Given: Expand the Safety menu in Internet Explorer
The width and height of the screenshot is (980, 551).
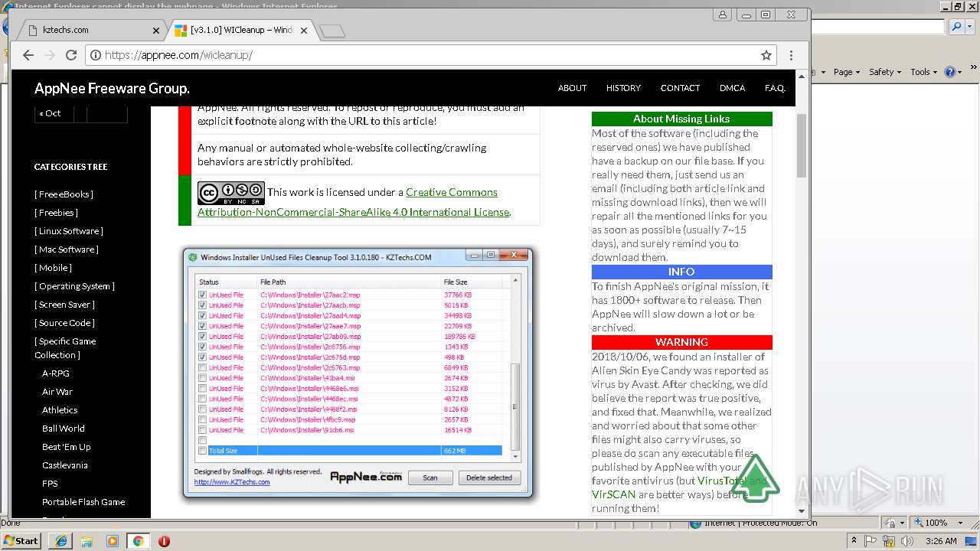Looking at the screenshot, I should click(x=884, y=72).
